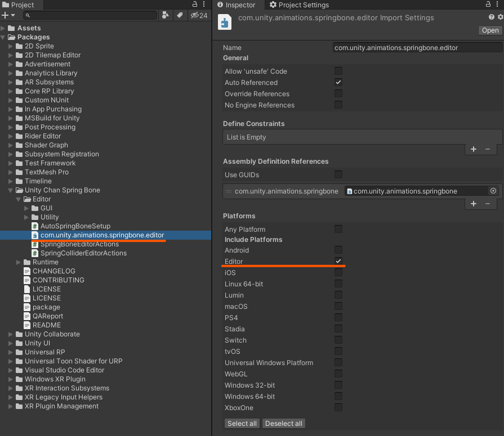
Task: Open the Project panel three-dot menu
Action: [204, 4]
